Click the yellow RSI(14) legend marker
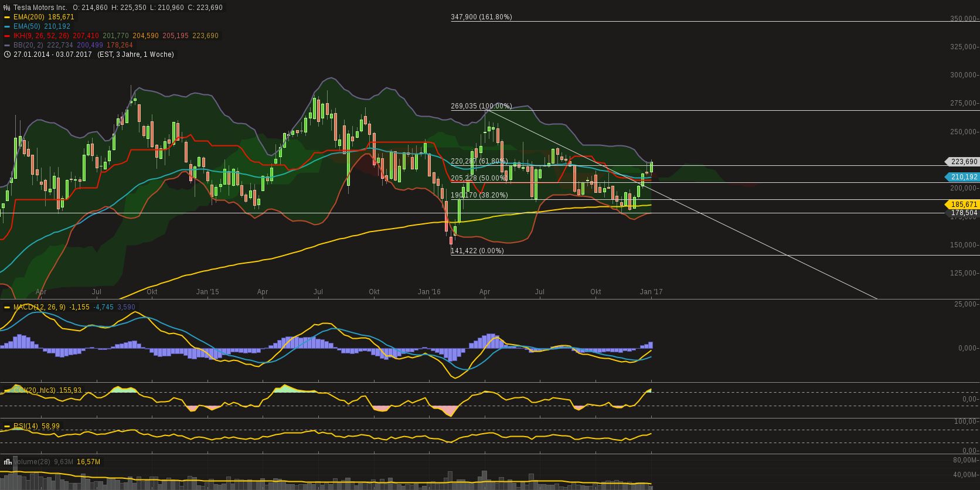 coord(7,426)
